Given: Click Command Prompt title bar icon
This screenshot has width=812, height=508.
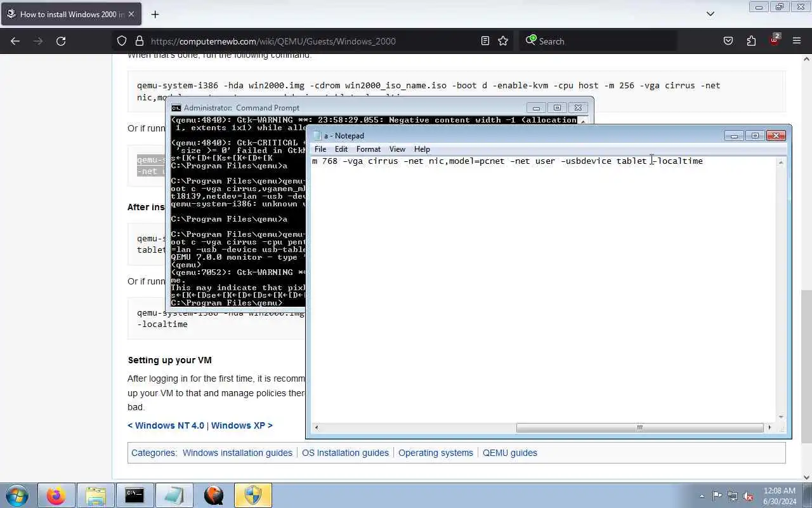Looking at the screenshot, I should (x=176, y=108).
